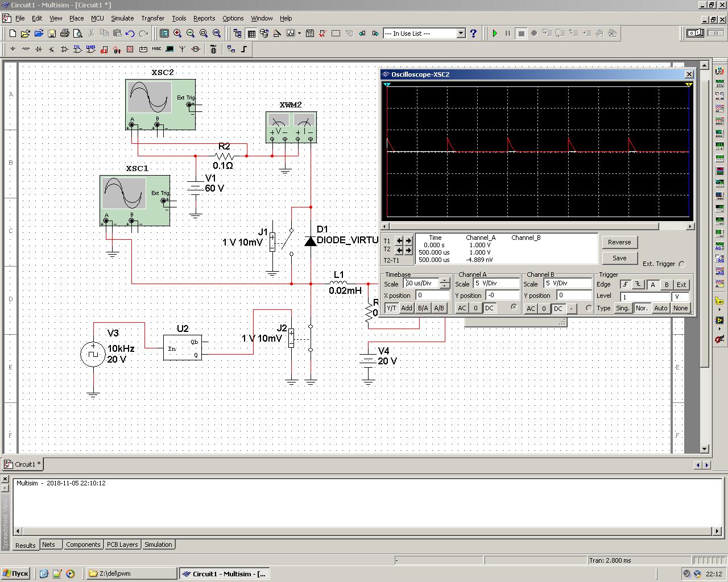Click the Stop simulation button
Image resolution: width=728 pixels, height=582 pixels.
521,34
